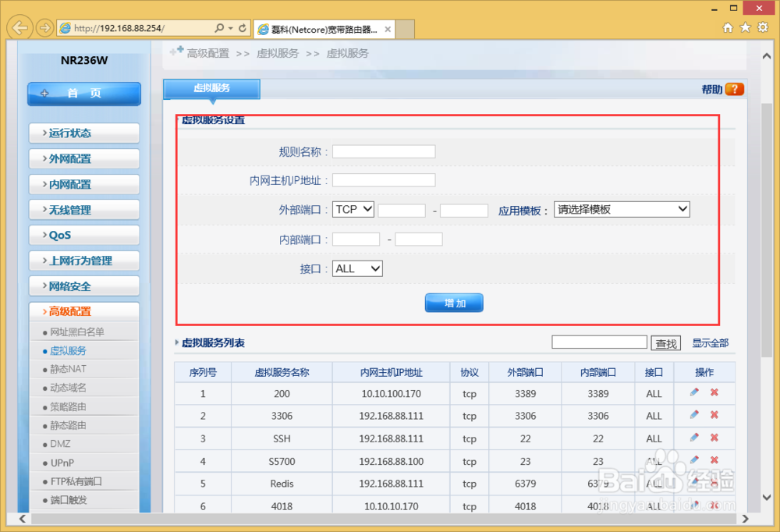Image resolution: width=780 pixels, height=532 pixels.
Task: Open 网址黑白名单 in sidebar
Action: point(77,332)
